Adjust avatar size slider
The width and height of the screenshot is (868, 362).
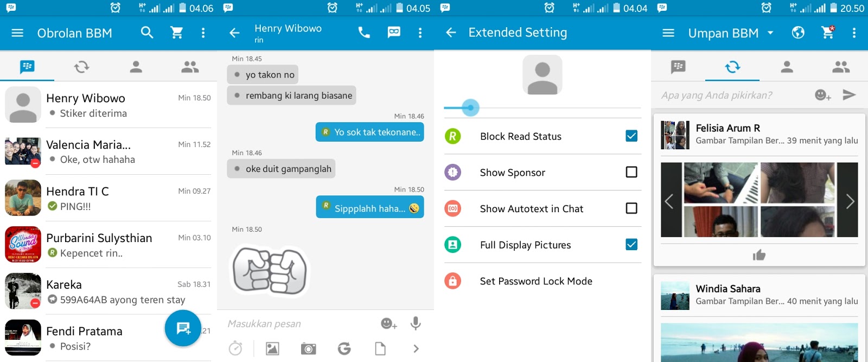coord(542,107)
